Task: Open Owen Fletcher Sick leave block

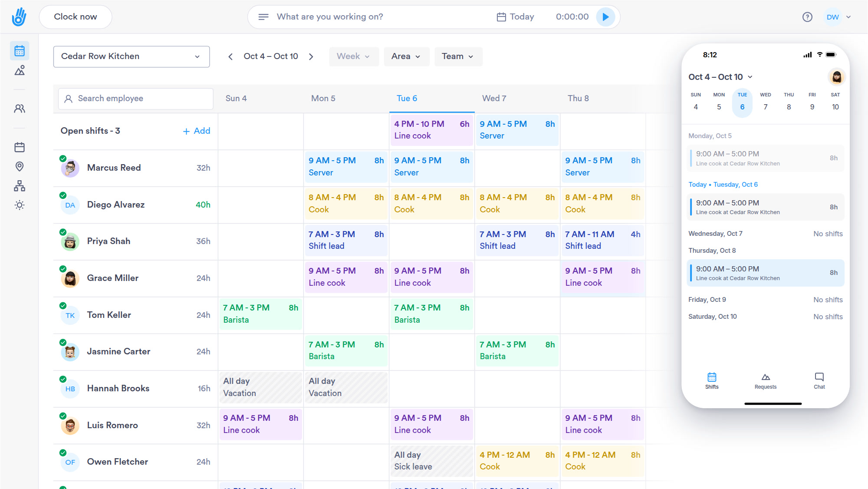Action: click(x=432, y=461)
